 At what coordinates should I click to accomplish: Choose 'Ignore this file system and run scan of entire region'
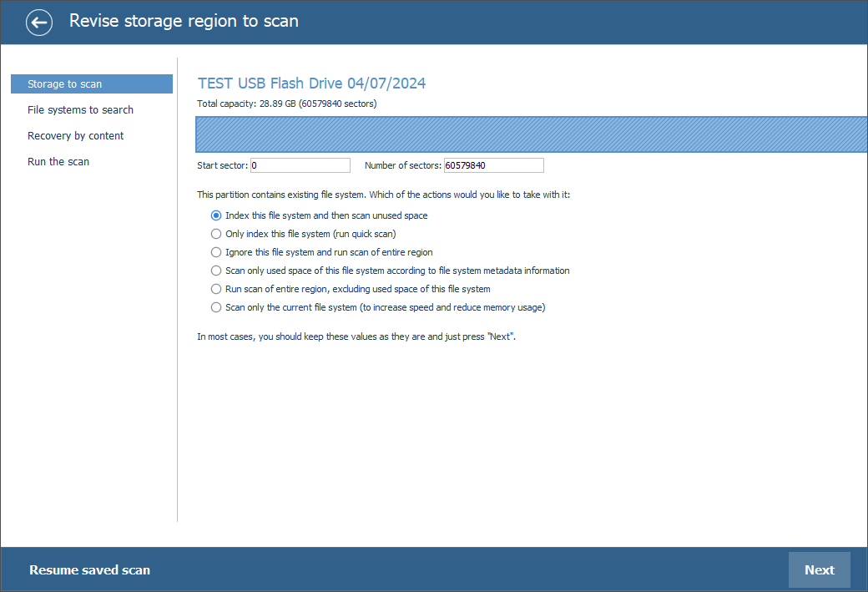pos(216,252)
